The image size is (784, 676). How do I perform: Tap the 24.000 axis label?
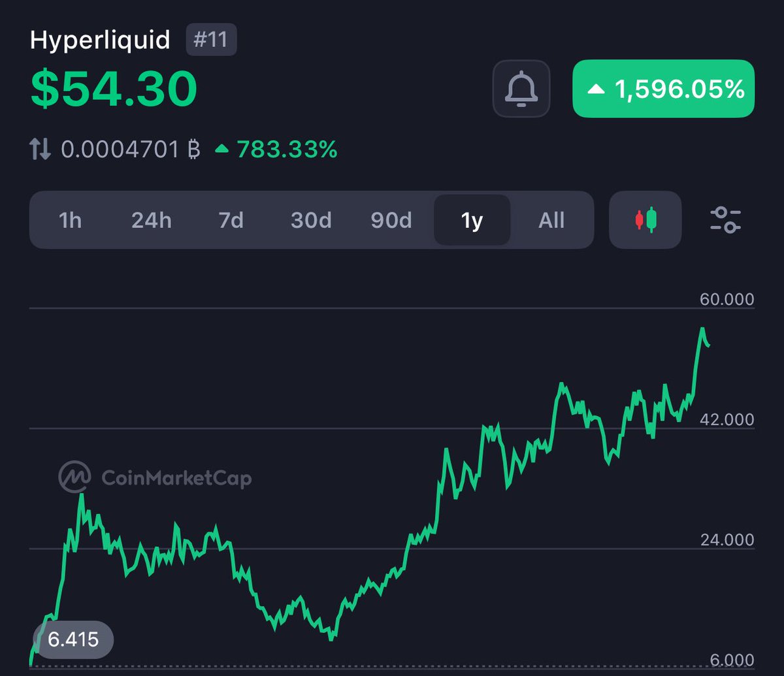pyautogui.click(x=727, y=540)
